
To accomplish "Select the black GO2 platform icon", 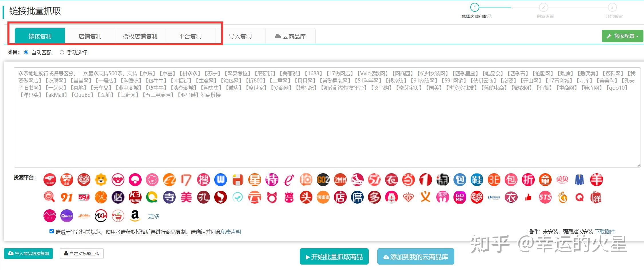I will 323,180.
